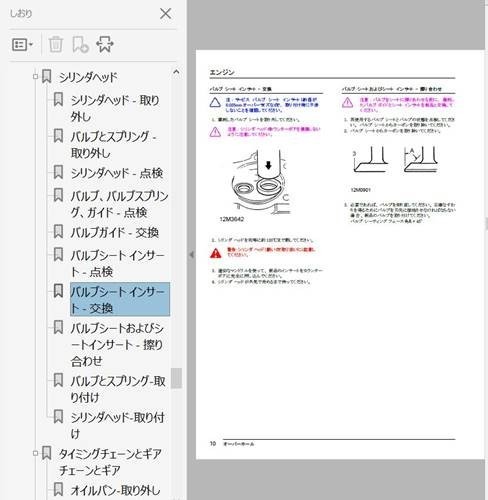
Task: Click bookmark icon beside シリンダヘッド-取り付け
Action: [x=58, y=417]
